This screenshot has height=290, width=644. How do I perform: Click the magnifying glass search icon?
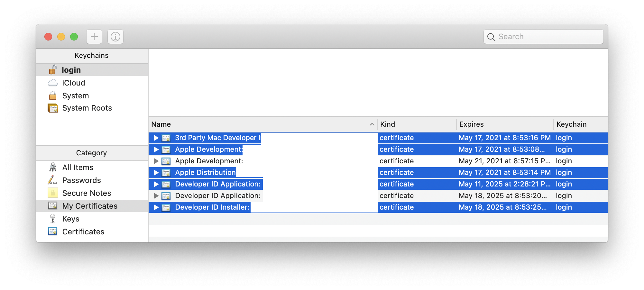click(491, 37)
